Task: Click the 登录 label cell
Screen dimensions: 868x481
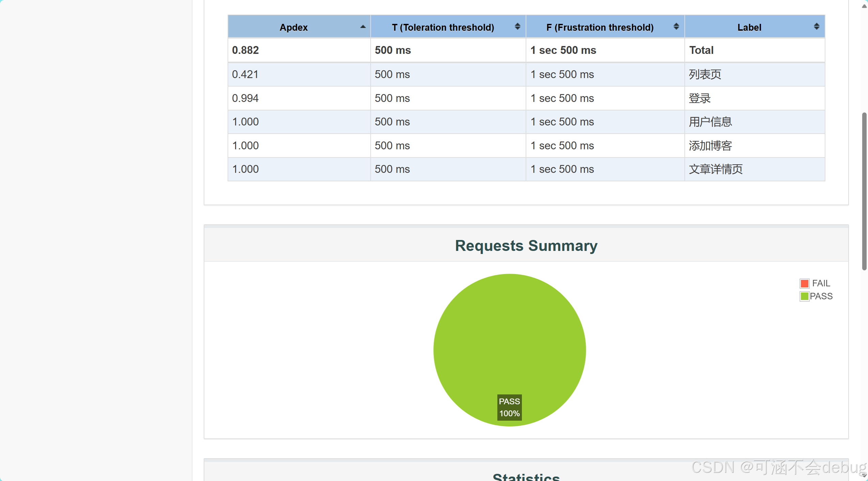Action: [x=700, y=98]
